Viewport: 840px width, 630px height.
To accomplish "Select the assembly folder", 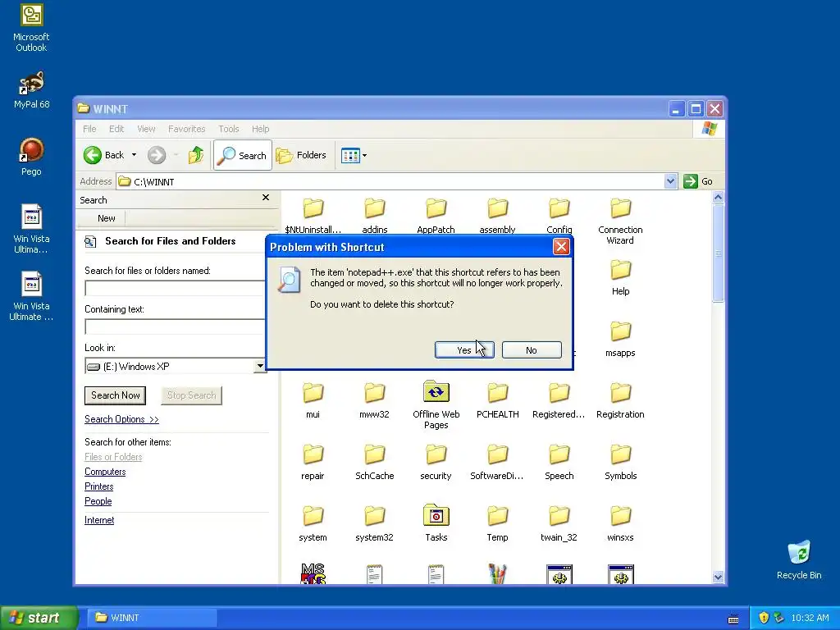I will (497, 217).
